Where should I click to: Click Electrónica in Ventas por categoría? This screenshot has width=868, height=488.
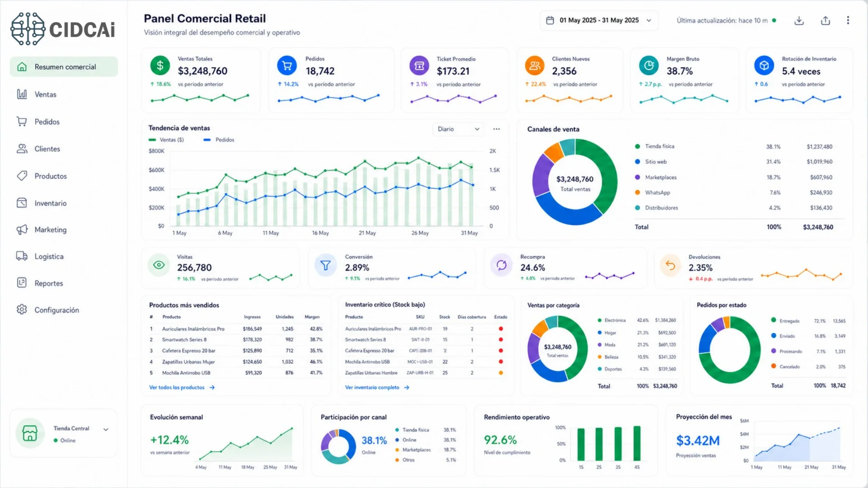click(615, 320)
